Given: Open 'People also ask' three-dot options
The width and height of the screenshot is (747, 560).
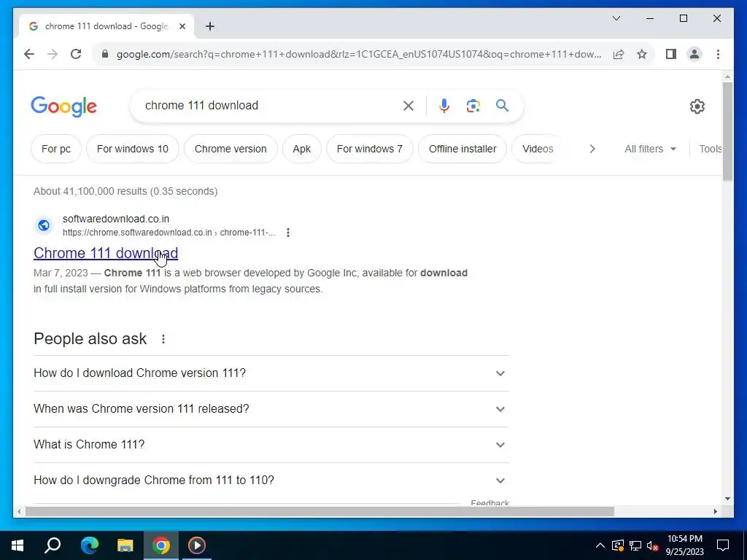Looking at the screenshot, I should [163, 339].
